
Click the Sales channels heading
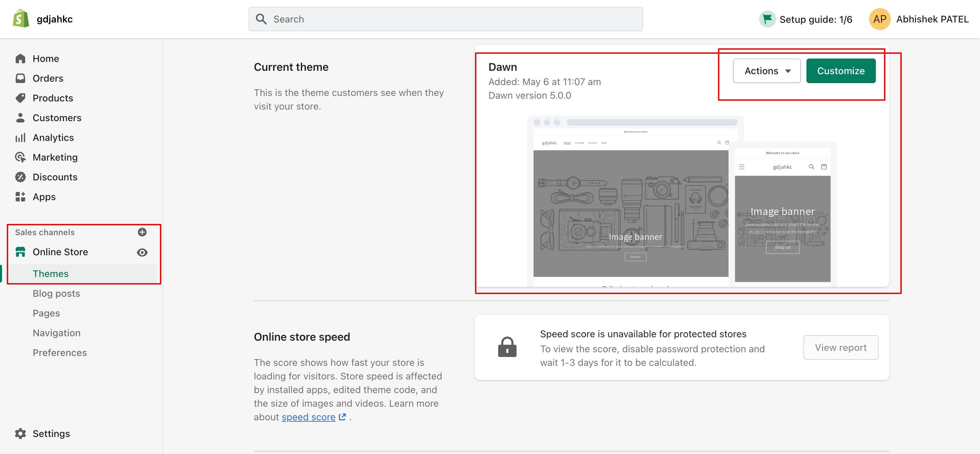45,232
